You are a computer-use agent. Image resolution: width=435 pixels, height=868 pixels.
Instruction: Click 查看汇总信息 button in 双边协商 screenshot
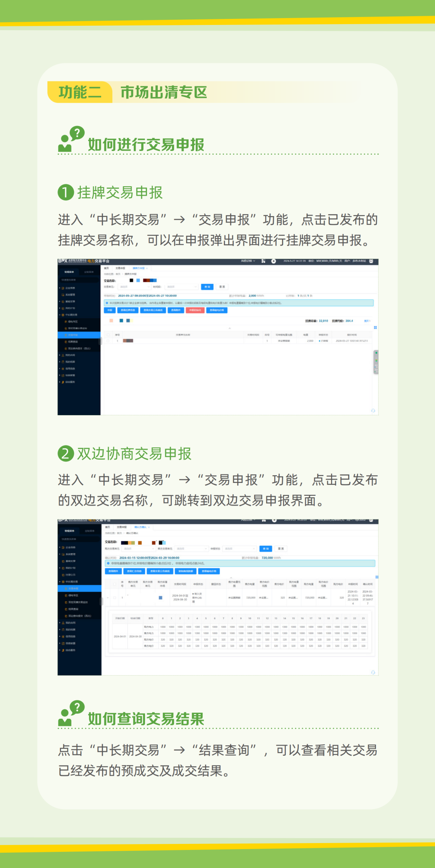tap(134, 571)
